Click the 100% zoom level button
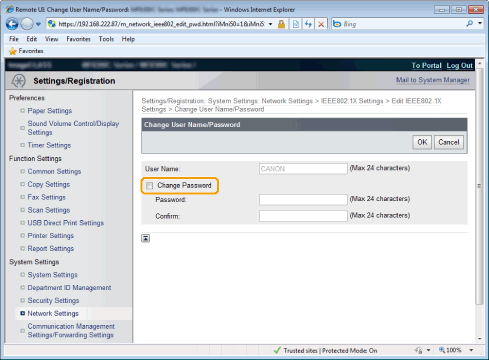Image resolution: width=489 pixels, height=360 pixels. [x=450, y=350]
